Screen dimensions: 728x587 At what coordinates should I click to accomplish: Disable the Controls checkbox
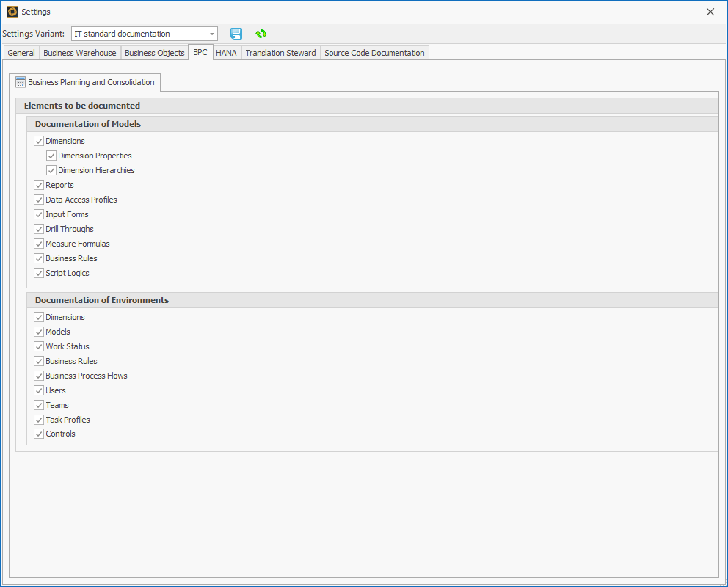(38, 434)
